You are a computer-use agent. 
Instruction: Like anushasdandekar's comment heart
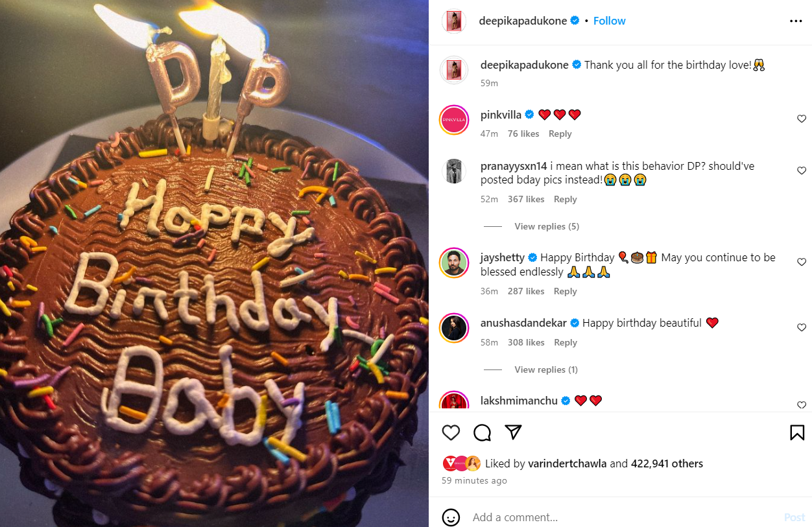click(x=802, y=327)
